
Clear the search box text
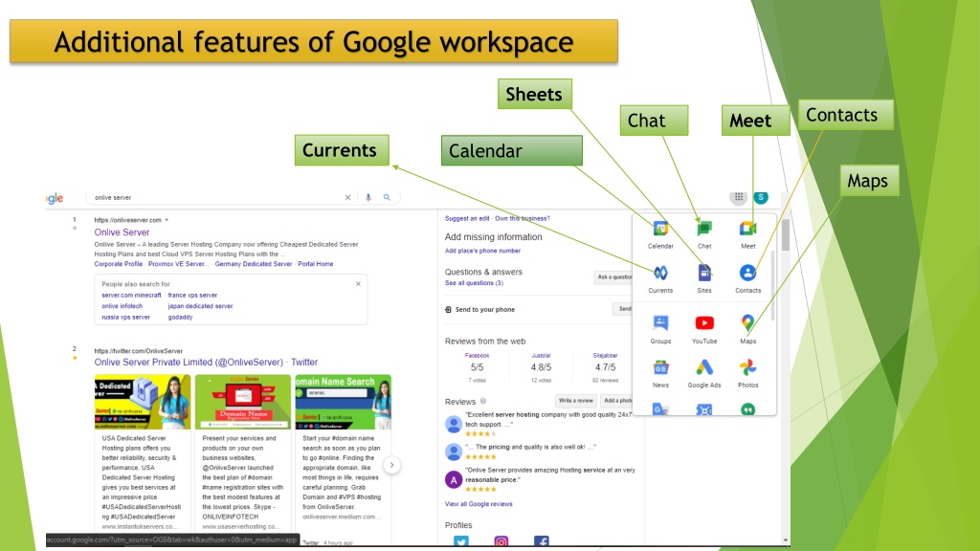click(347, 197)
